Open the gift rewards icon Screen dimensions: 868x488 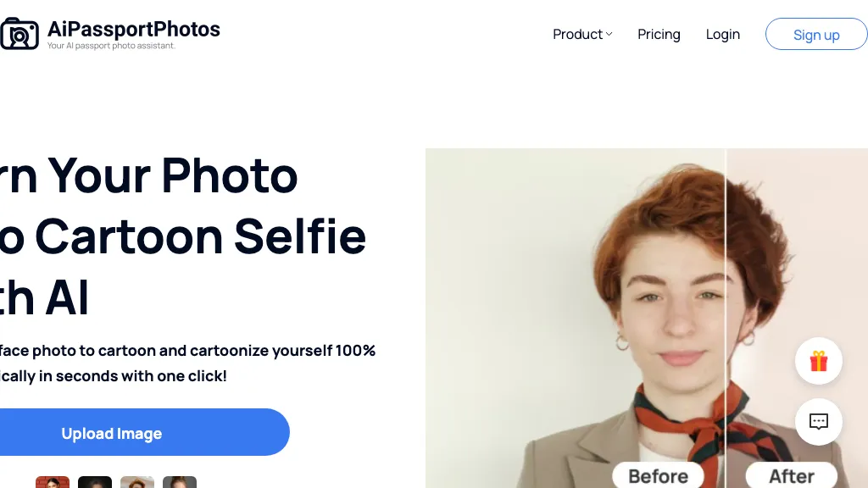(x=818, y=361)
